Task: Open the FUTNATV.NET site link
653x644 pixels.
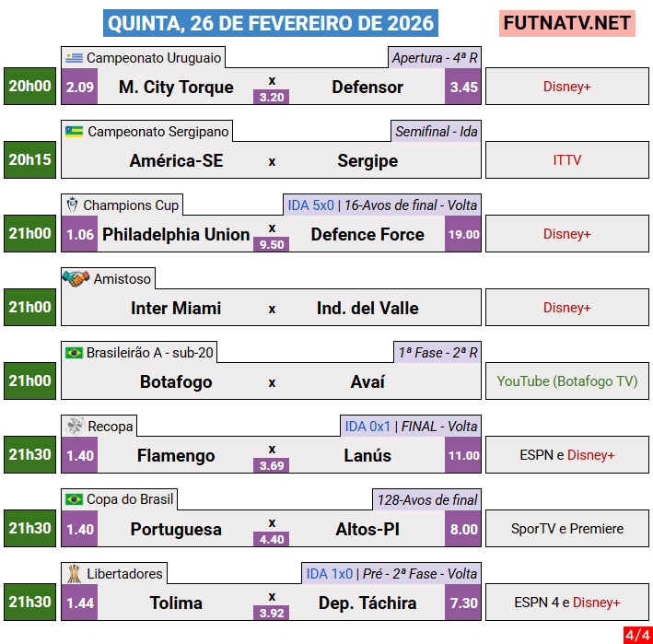Action: (567, 23)
